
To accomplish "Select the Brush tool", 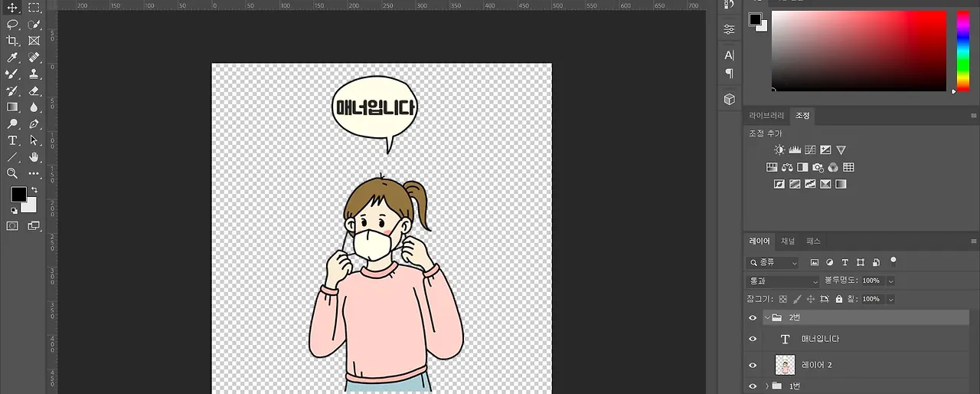I will pos(12,74).
